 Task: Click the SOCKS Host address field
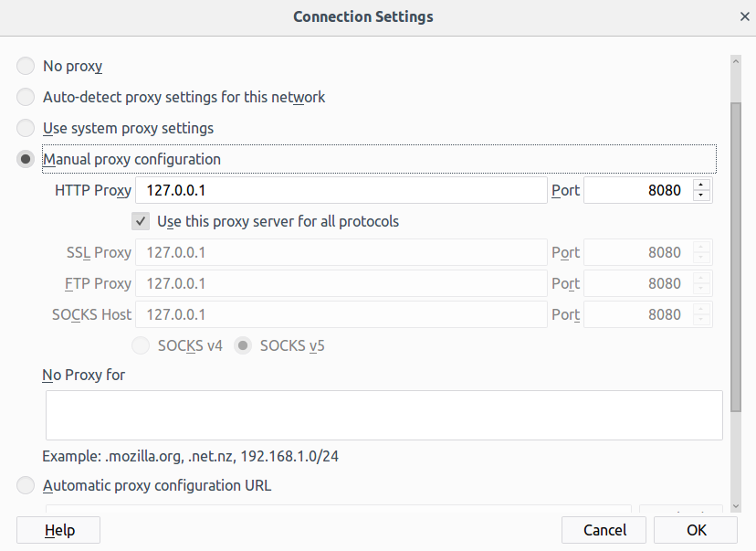341,314
